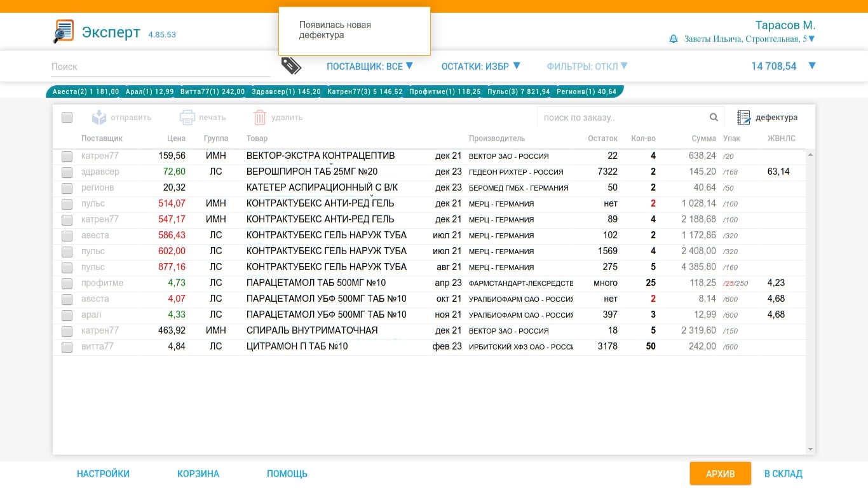Click the отправить box icon
This screenshot has height=488, width=868.
pyautogui.click(x=99, y=118)
